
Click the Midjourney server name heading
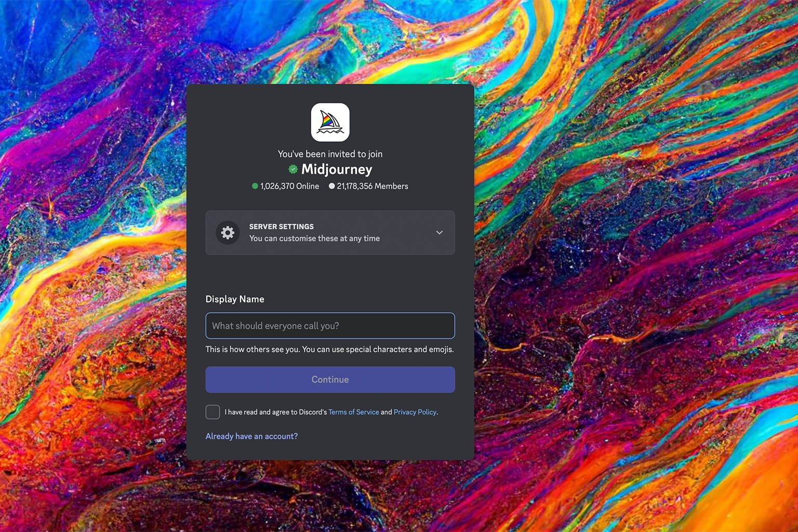click(x=337, y=169)
